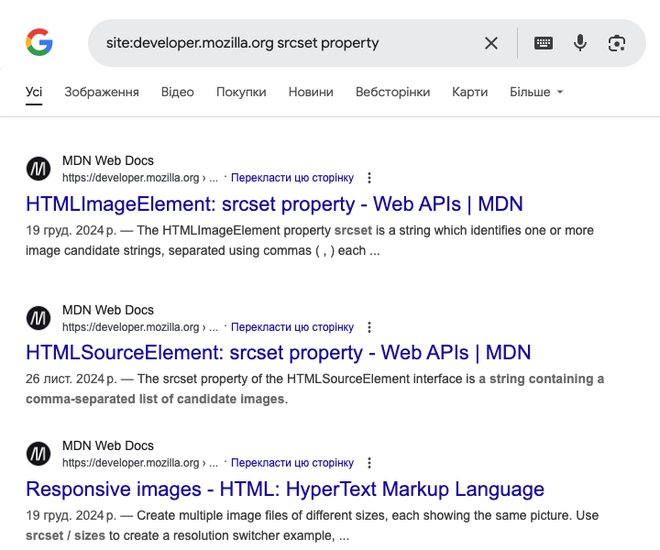Image resolution: width=660 pixels, height=550 pixels.
Task: Expand the Більше dropdown
Action: pos(536,92)
